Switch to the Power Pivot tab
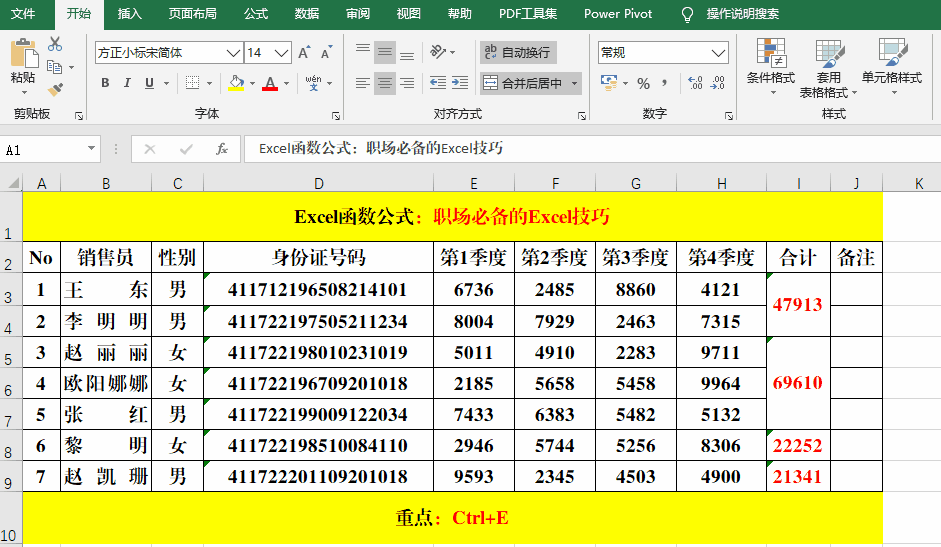The height and width of the screenshot is (547, 941). pyautogui.click(x=618, y=14)
